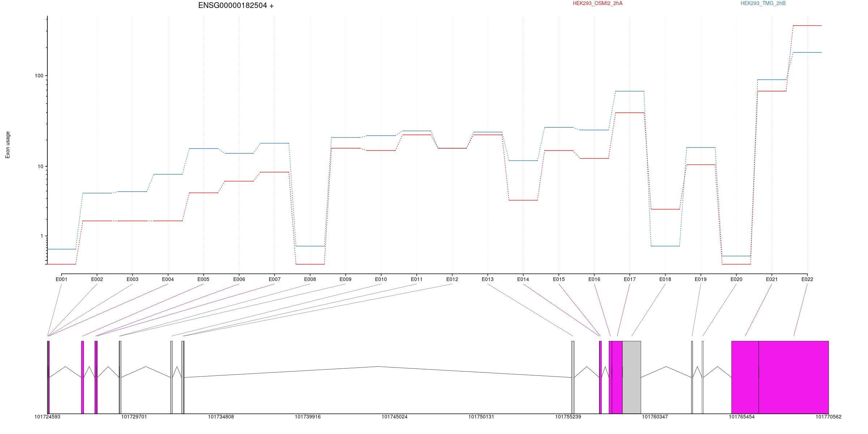The width and height of the screenshot is (868, 434).
Task: Click exon label E004
Action: click(x=168, y=279)
